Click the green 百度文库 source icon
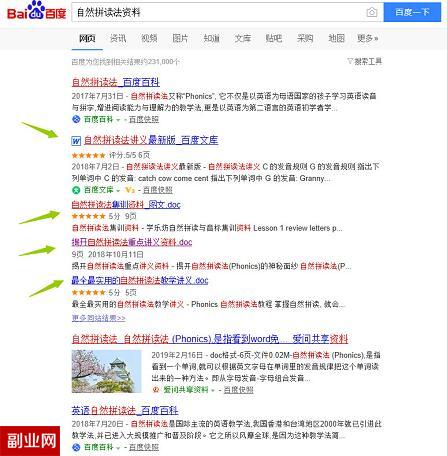This screenshot has height=456, width=447. (x=76, y=190)
